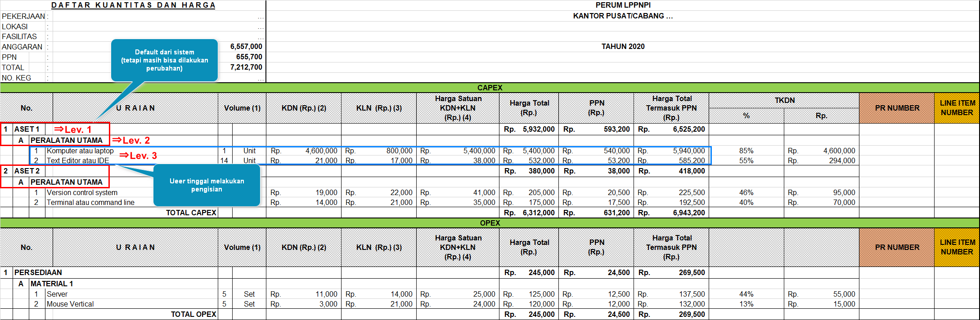Select the header PPN value 655,700

click(x=249, y=57)
